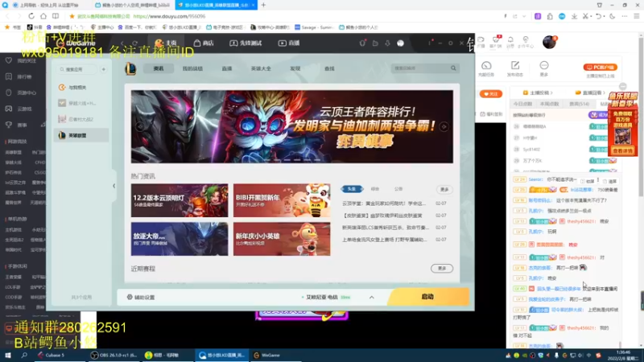Switch to the 今日贡献 ranking tab
644x362 pixels.
(522, 104)
